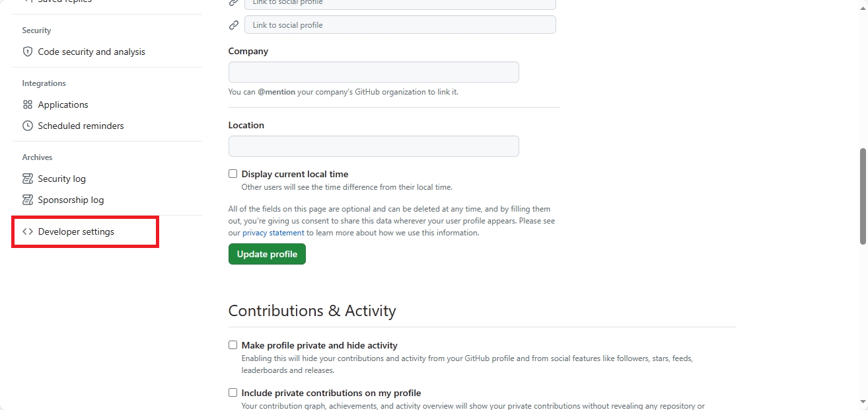This screenshot has width=868, height=410.
Task: Click the scrollbar down arrow
Action: coord(862,402)
